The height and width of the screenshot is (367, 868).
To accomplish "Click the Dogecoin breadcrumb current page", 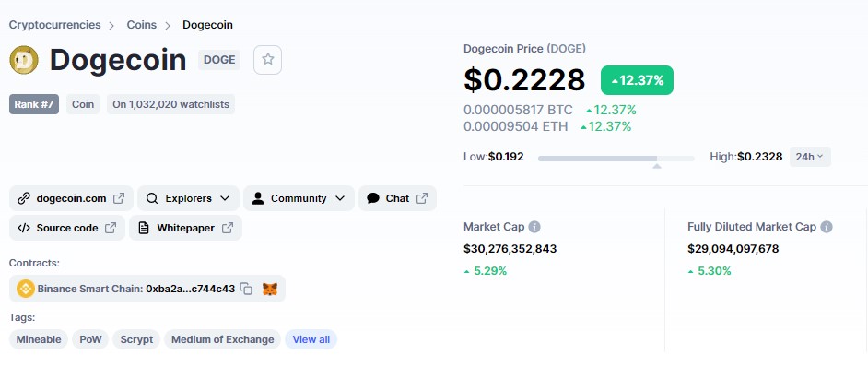I will coord(207,25).
